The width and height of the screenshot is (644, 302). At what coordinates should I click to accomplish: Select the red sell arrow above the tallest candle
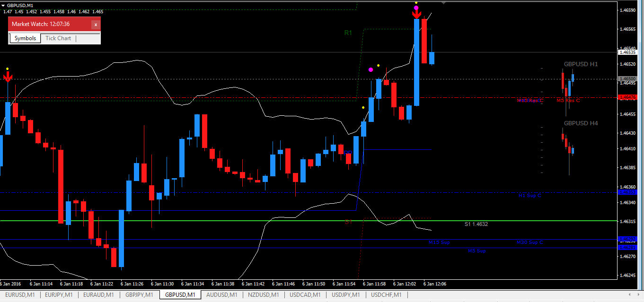click(417, 14)
